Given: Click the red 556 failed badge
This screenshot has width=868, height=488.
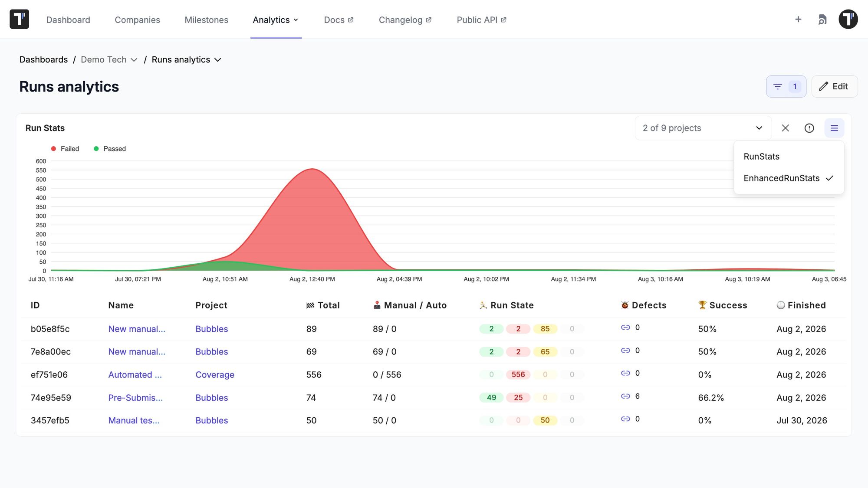Looking at the screenshot, I should (x=518, y=374).
